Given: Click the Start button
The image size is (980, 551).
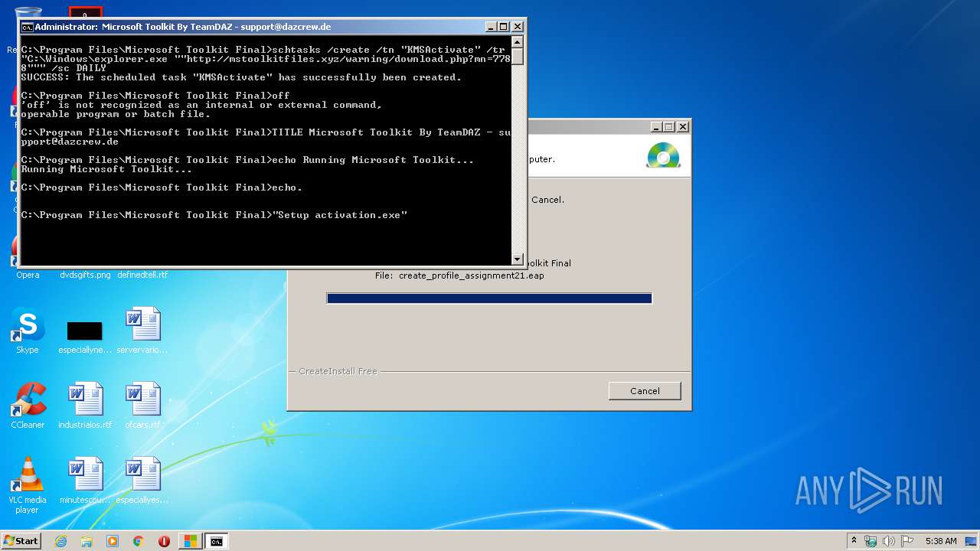Looking at the screenshot, I should point(21,541).
